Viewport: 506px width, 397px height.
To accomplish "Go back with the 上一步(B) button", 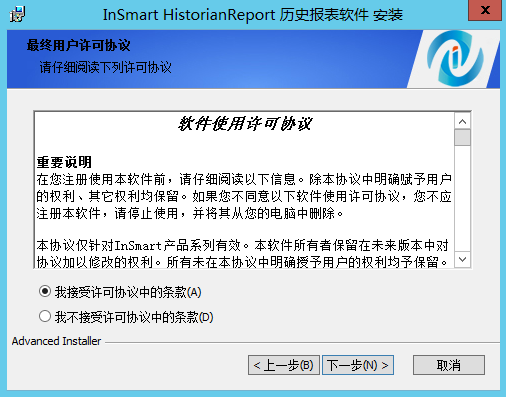I will (x=284, y=365).
